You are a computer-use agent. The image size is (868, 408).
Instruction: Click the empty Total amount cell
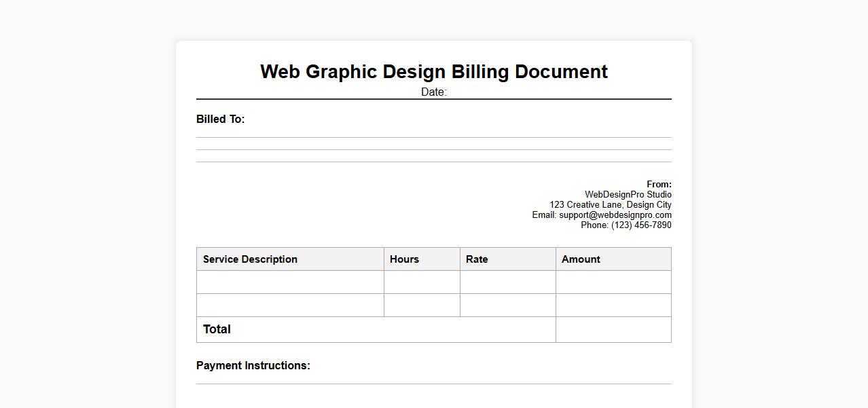613,330
